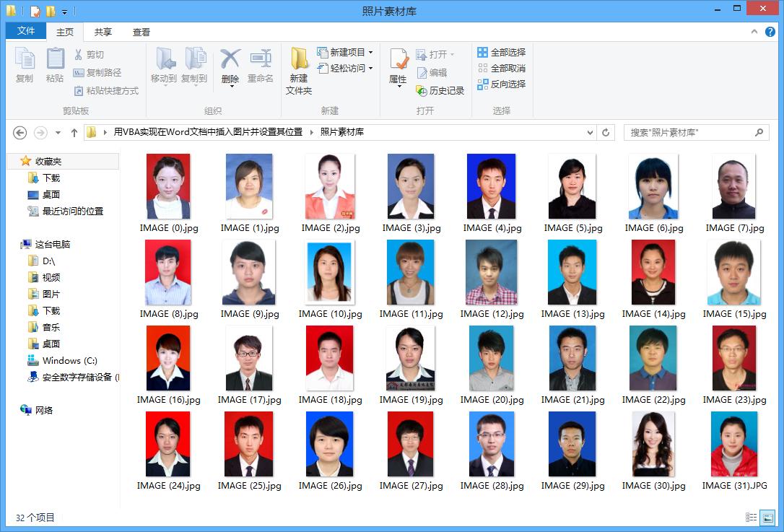Select the 剪切 (Cut) icon
The width and height of the screenshot is (784, 532).
coord(82,55)
